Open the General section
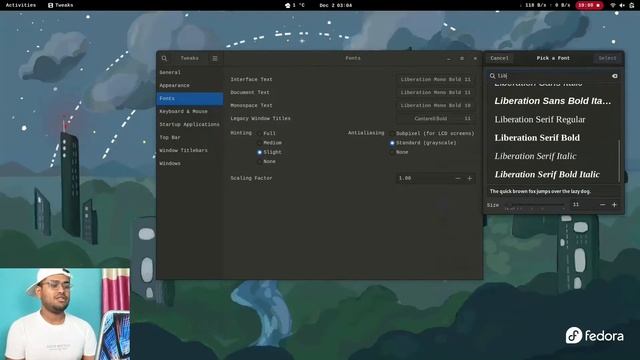 click(x=190, y=72)
